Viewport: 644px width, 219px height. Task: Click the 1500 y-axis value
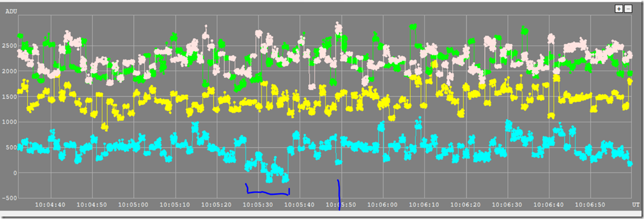coord(10,97)
